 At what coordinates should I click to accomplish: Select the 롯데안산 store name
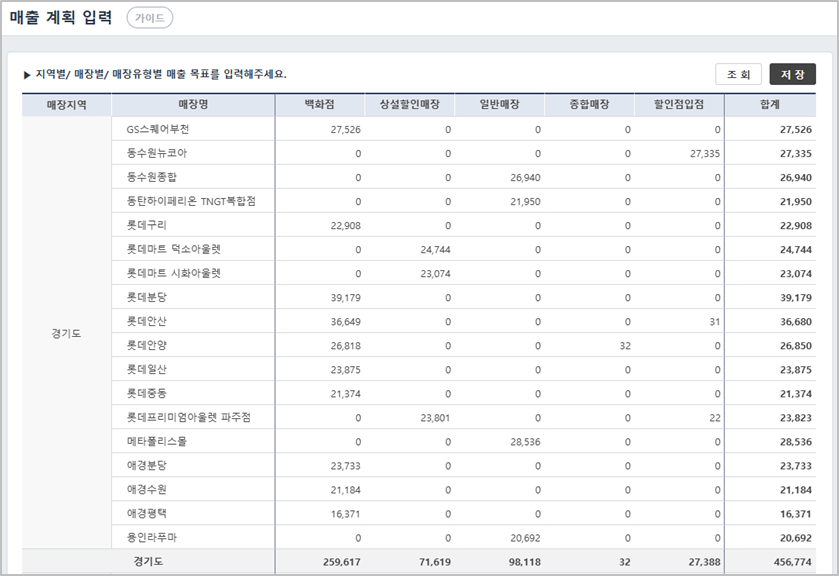(x=147, y=321)
